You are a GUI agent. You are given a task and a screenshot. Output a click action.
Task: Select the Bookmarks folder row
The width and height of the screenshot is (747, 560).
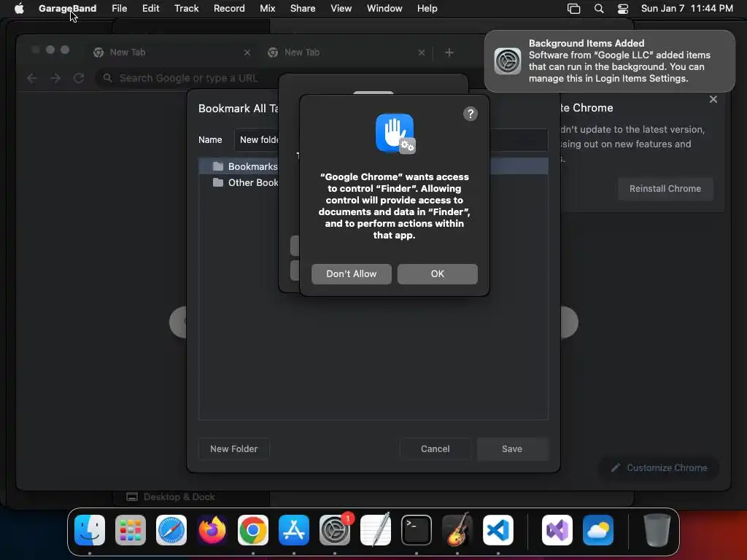coord(373,166)
